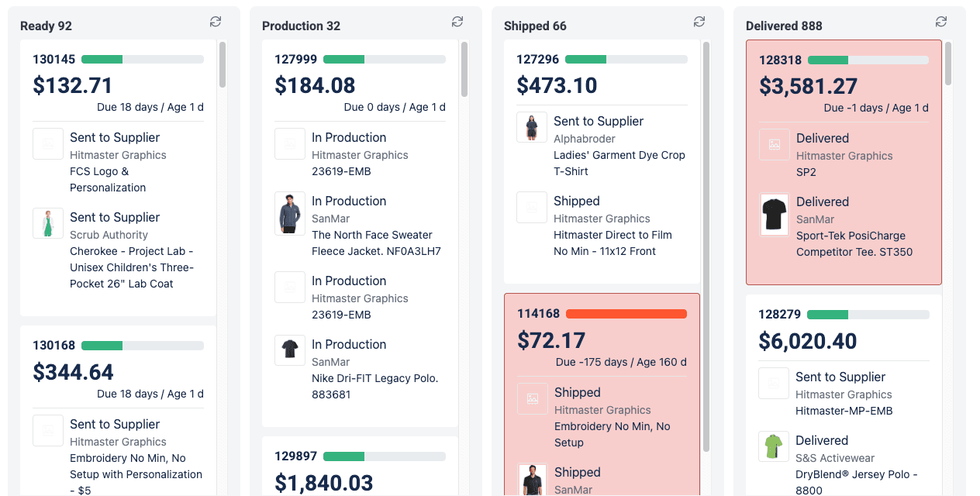View the black Sport-Tek PosiCharge tee thumbnail
Screen dimensions: 980x496
pyautogui.click(x=775, y=215)
